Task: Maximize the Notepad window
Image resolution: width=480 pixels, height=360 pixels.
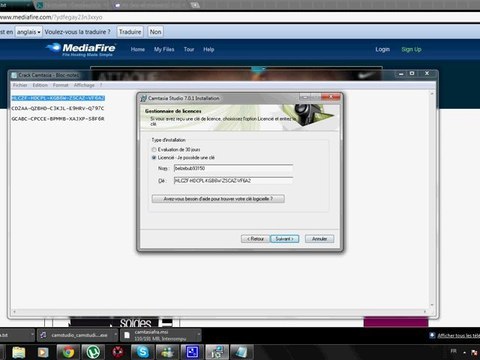Action: tap(412, 73)
